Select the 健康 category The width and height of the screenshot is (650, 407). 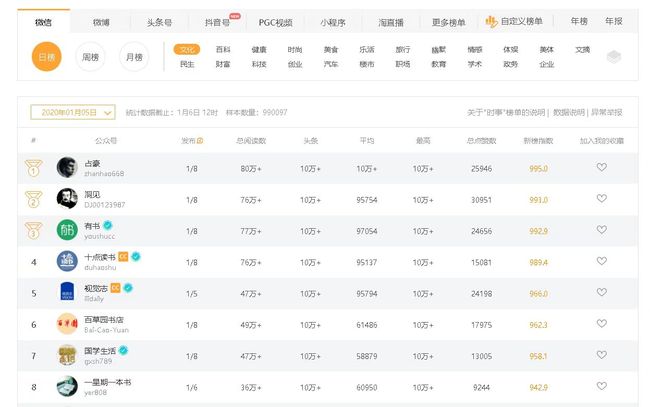pyautogui.click(x=259, y=50)
